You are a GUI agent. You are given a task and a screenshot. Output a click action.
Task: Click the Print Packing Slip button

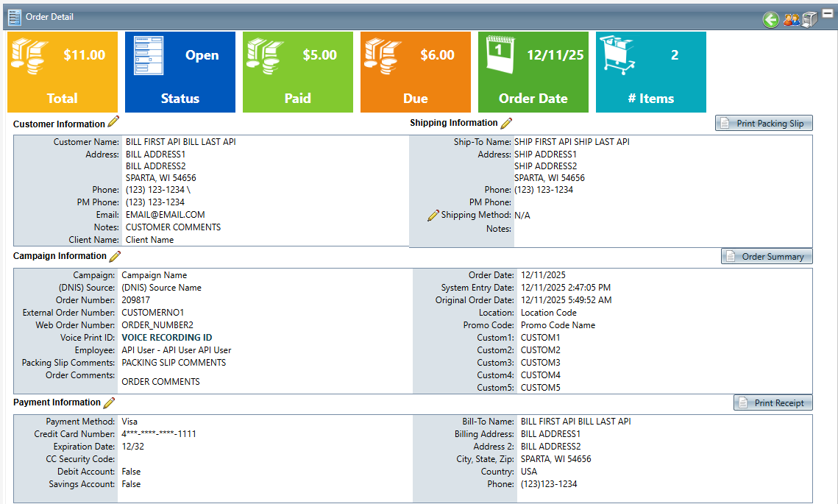[x=764, y=124]
